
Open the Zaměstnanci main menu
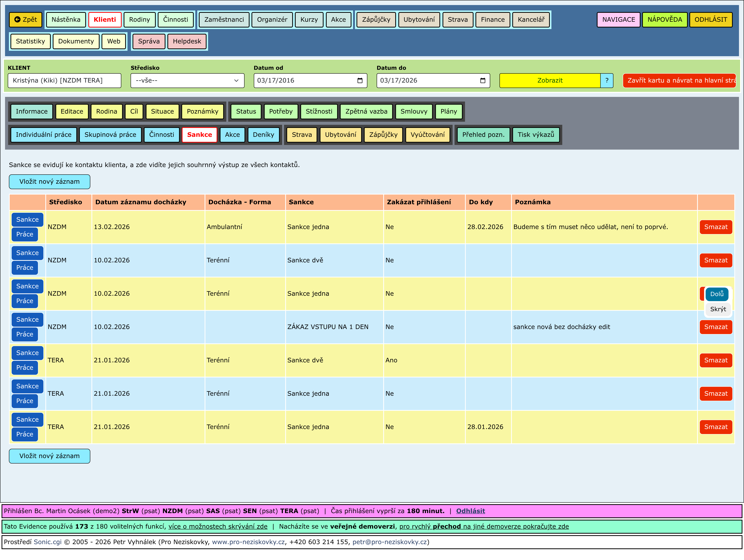click(x=224, y=20)
